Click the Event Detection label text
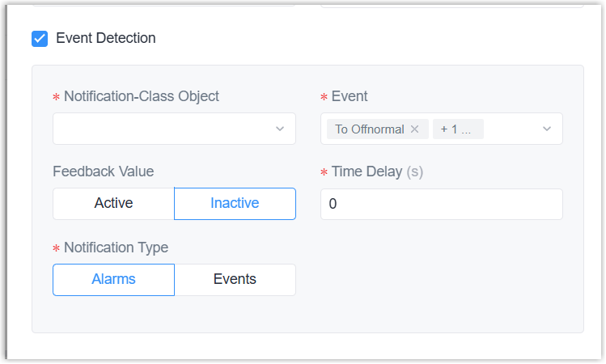The height and width of the screenshot is (364, 606). [105, 38]
